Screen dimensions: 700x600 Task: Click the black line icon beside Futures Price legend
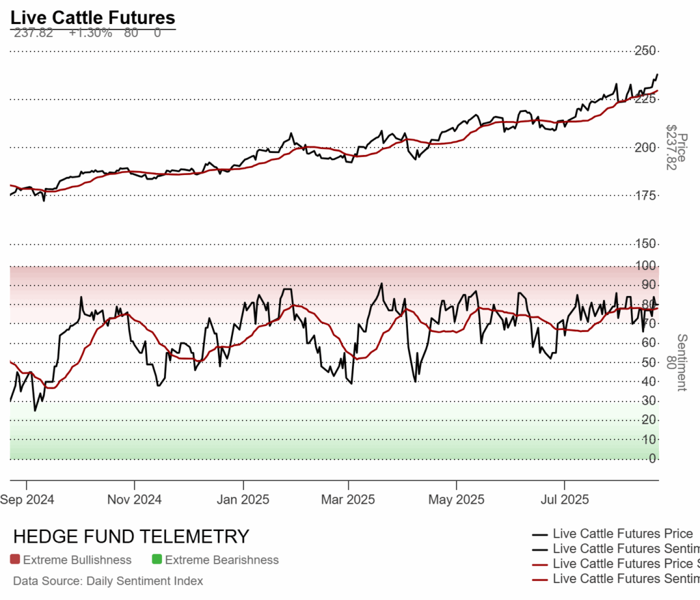coord(540,534)
